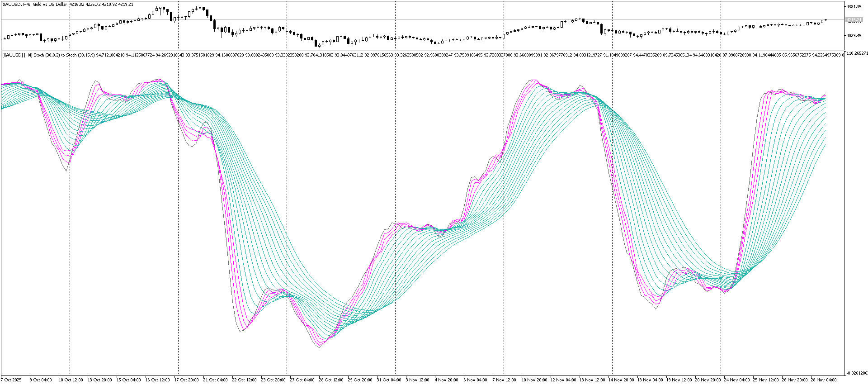
Task: Click the '4 Nov 20:00' time axis label
Action: tap(447, 380)
